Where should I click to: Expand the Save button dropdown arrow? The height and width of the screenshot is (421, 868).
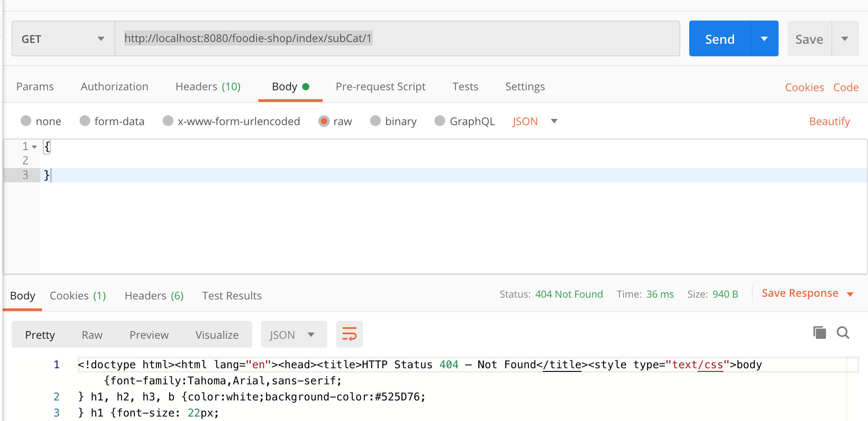(845, 39)
